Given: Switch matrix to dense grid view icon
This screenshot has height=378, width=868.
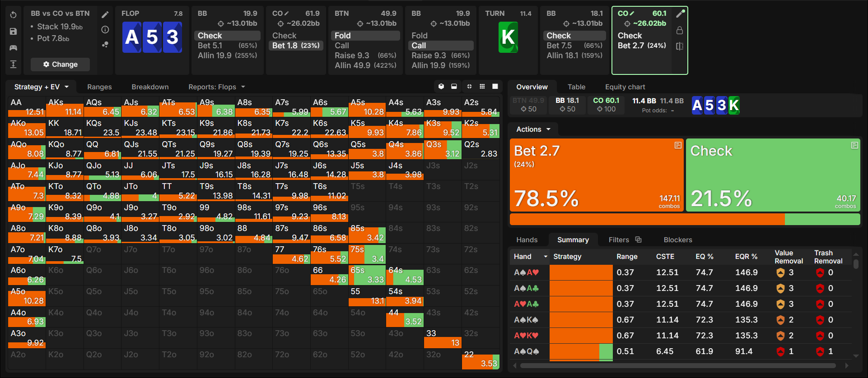Looking at the screenshot, I should (x=482, y=87).
